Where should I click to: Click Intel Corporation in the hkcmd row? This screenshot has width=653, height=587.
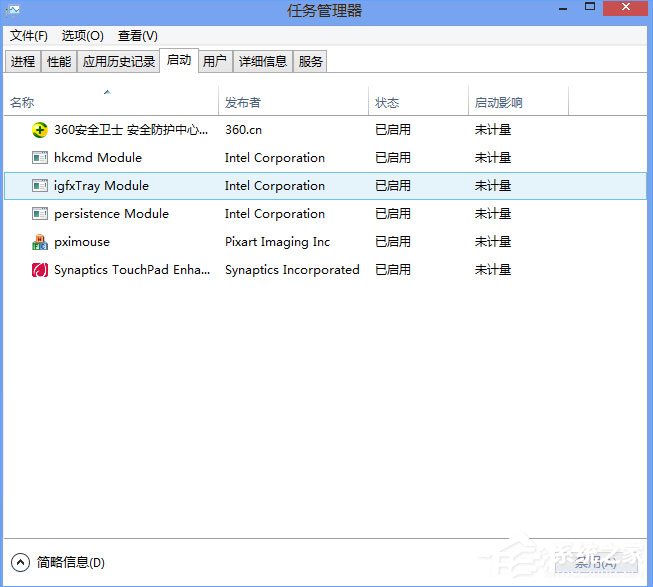click(275, 158)
